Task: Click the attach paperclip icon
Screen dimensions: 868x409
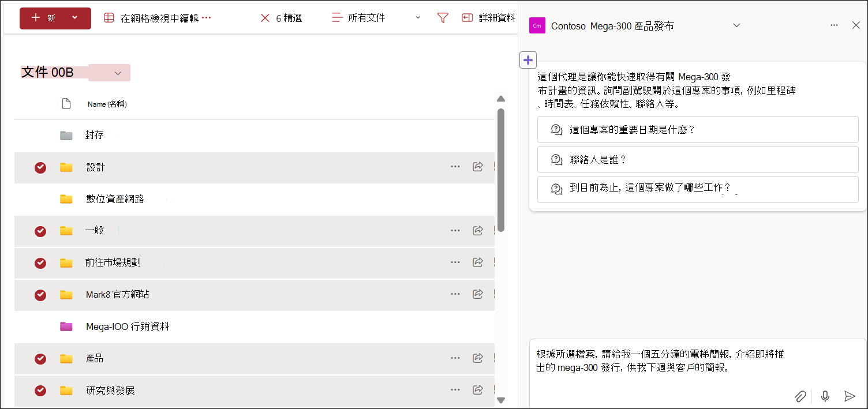Action: (800, 396)
